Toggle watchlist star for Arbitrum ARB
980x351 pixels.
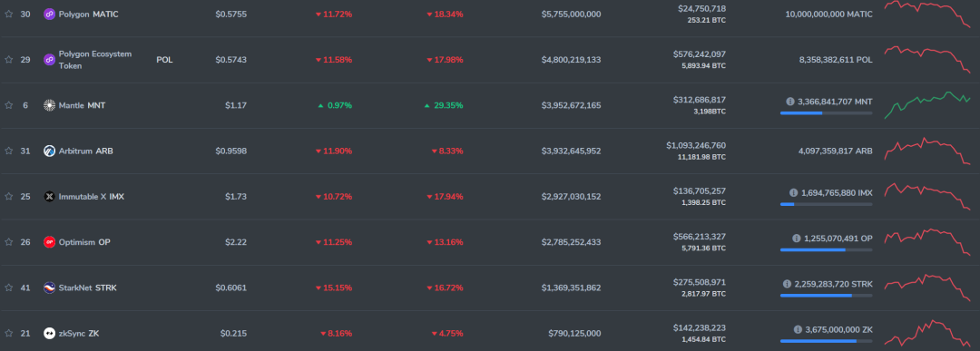click(x=9, y=151)
